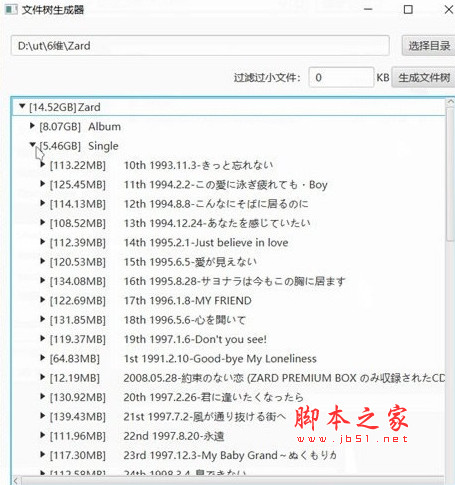
Task: Expand the 23rd My Baby Grand arrow
Action: (x=42, y=454)
